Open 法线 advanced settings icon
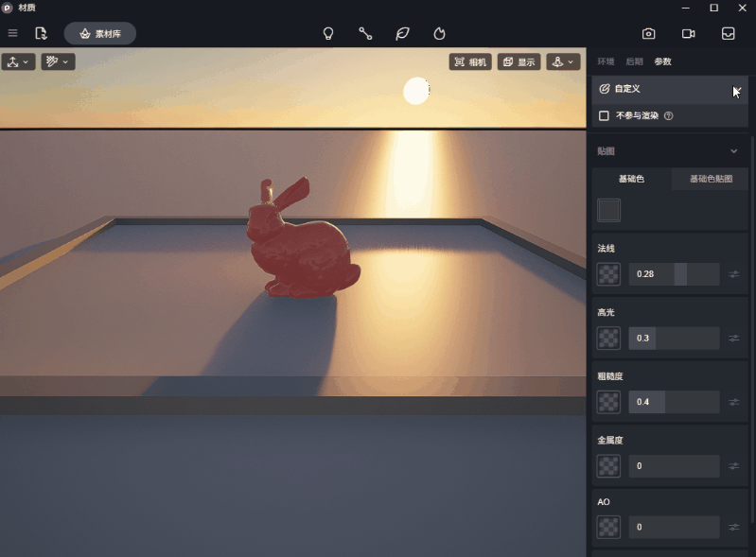The height and width of the screenshot is (557, 756). click(x=734, y=274)
